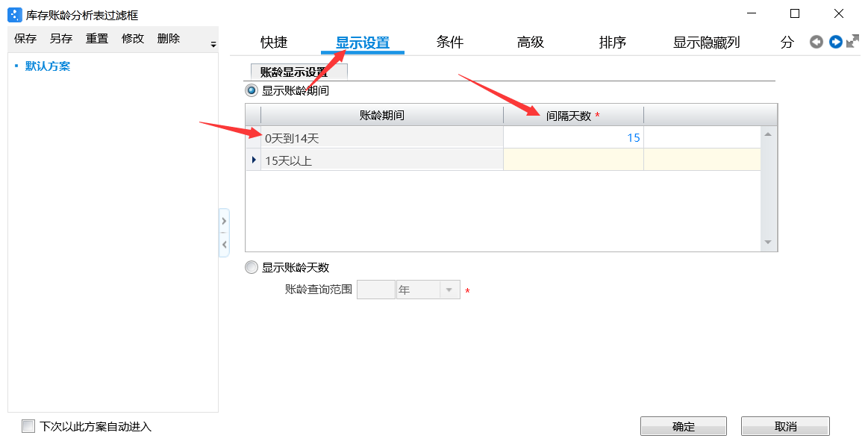Viewport: 868px width, 447px height.
Task: Click row indicator arrow for 15天以上
Action: 254,160
